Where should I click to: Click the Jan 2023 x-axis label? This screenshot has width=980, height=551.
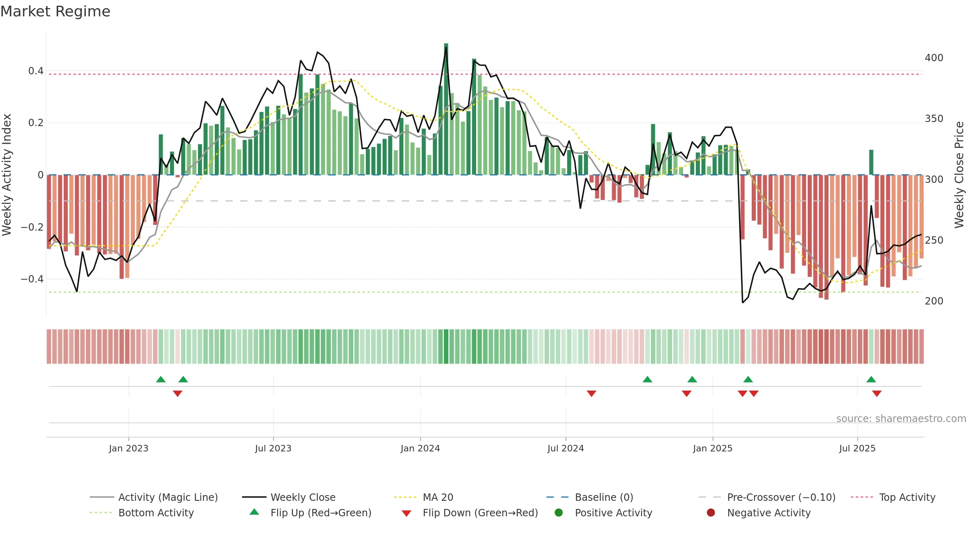point(129,448)
